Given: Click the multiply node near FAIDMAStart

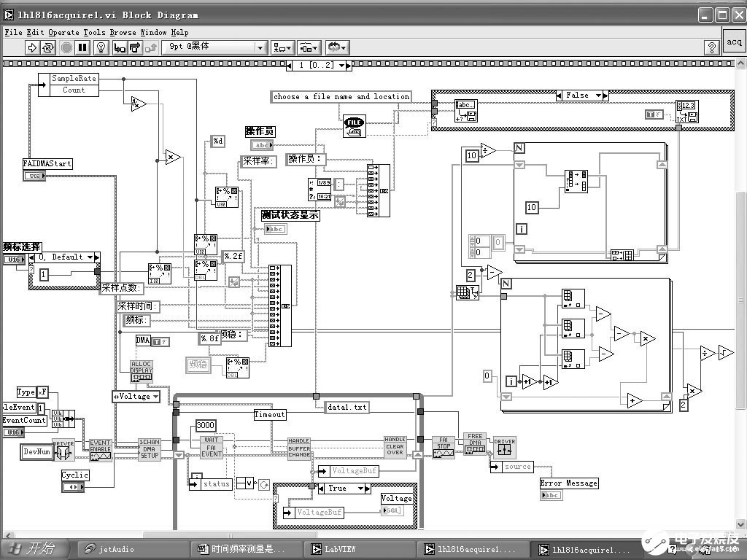Looking at the screenshot, I should (x=173, y=157).
